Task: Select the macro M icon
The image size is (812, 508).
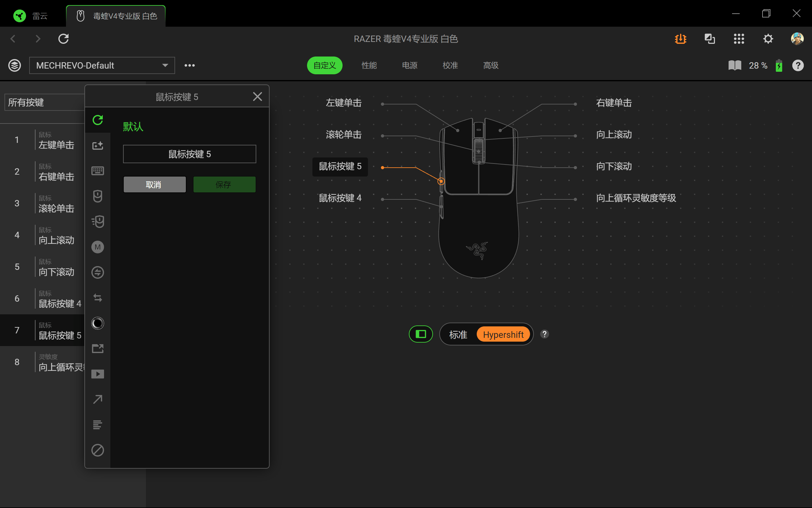Action: [98, 247]
